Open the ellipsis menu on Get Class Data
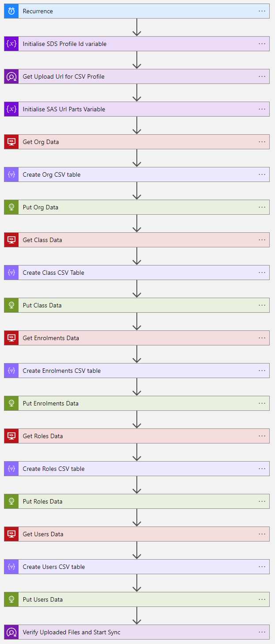This screenshot has width=275, height=644. click(x=262, y=240)
